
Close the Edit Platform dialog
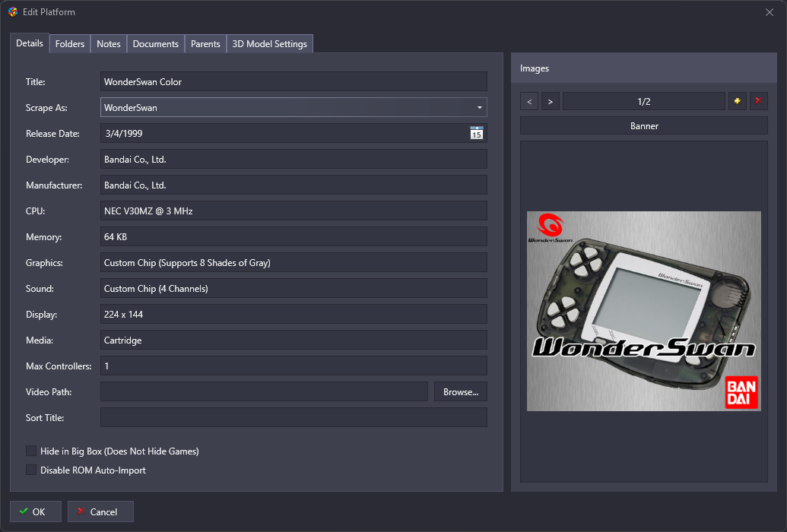click(x=770, y=12)
